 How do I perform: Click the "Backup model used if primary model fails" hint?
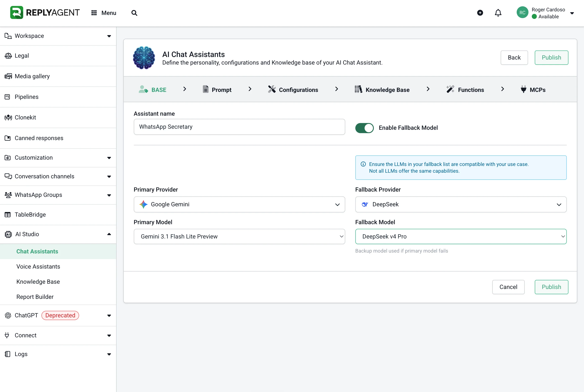tap(401, 251)
